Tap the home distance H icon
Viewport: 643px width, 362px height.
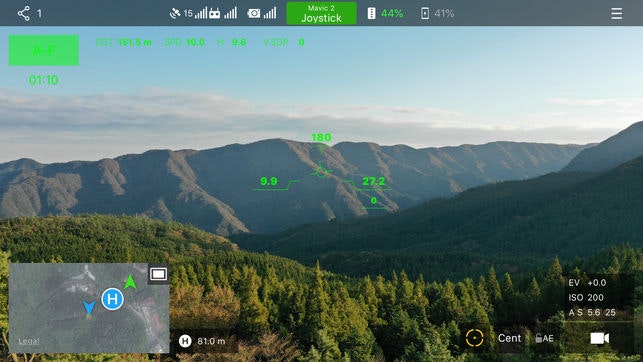[185, 341]
